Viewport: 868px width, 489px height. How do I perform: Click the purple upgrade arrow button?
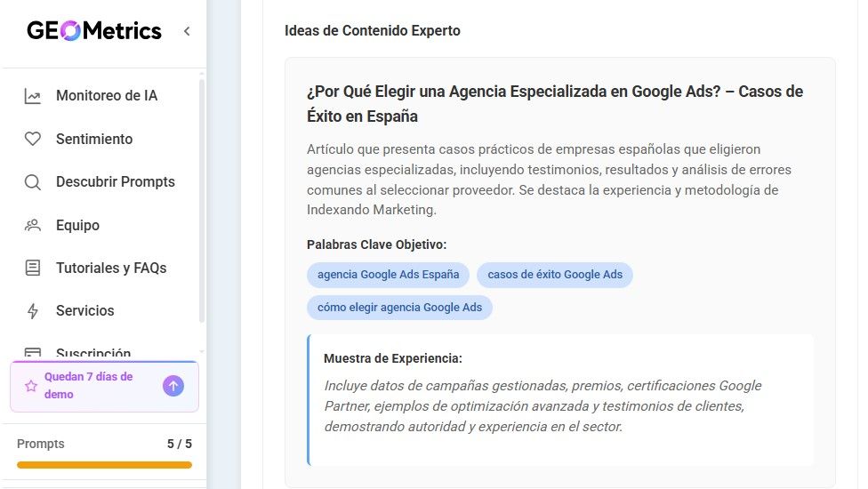(173, 386)
